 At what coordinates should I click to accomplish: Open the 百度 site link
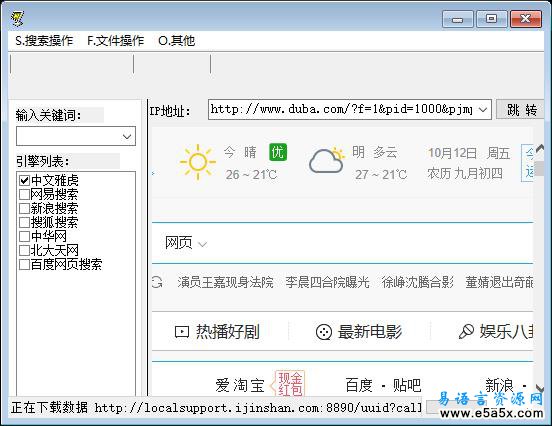pyautogui.click(x=359, y=385)
